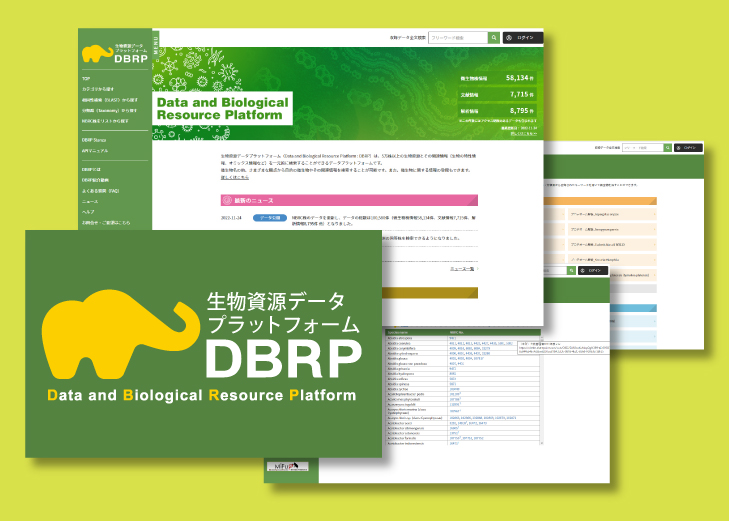Image resolution: width=729 pixels, height=521 pixels.
Task: Click the circular icon in the pink news header
Action: (227, 200)
